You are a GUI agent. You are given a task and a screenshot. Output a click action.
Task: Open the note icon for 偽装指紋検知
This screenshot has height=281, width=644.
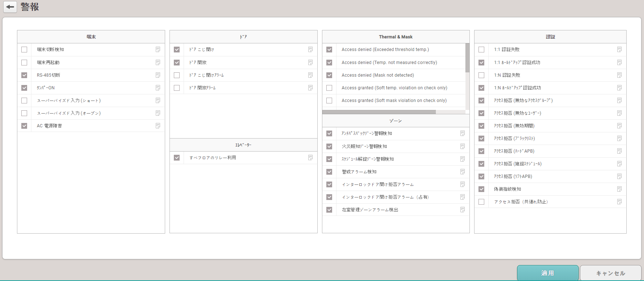coord(619,189)
